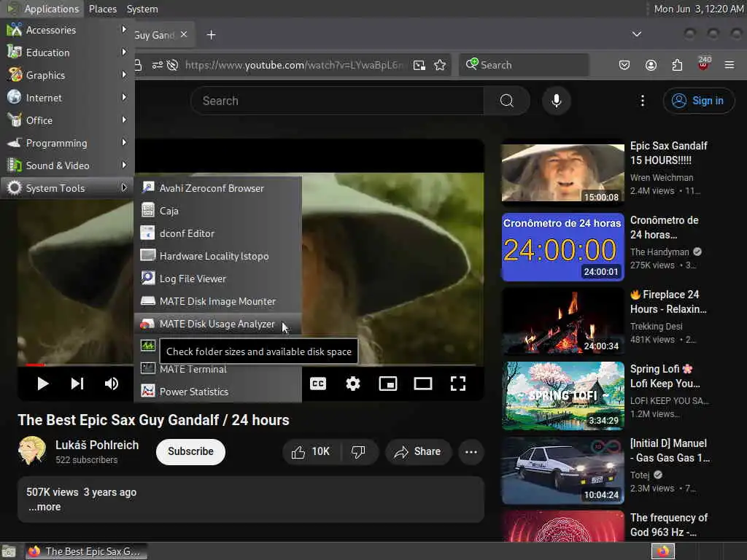Click the Applications menu button

coord(43,9)
